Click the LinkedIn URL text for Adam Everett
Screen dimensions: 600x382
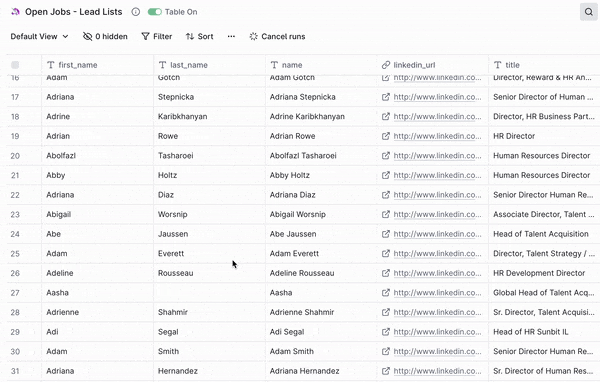(437, 253)
